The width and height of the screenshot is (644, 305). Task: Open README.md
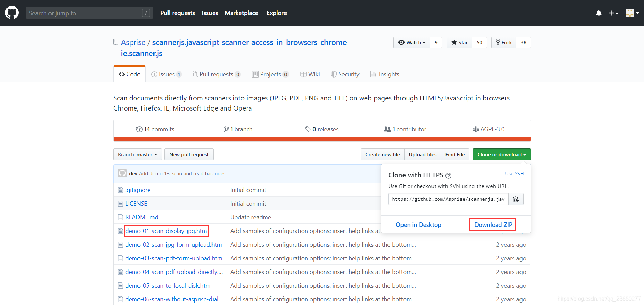click(142, 217)
